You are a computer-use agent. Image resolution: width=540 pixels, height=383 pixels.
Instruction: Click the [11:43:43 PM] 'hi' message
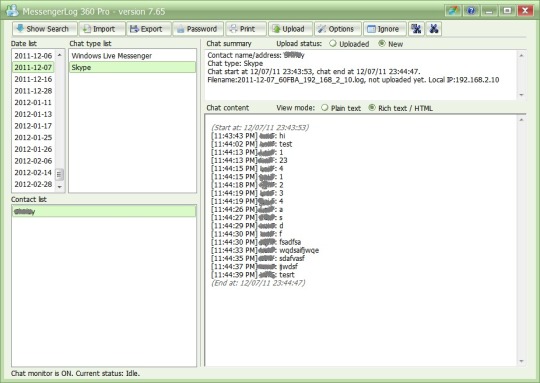pos(248,136)
